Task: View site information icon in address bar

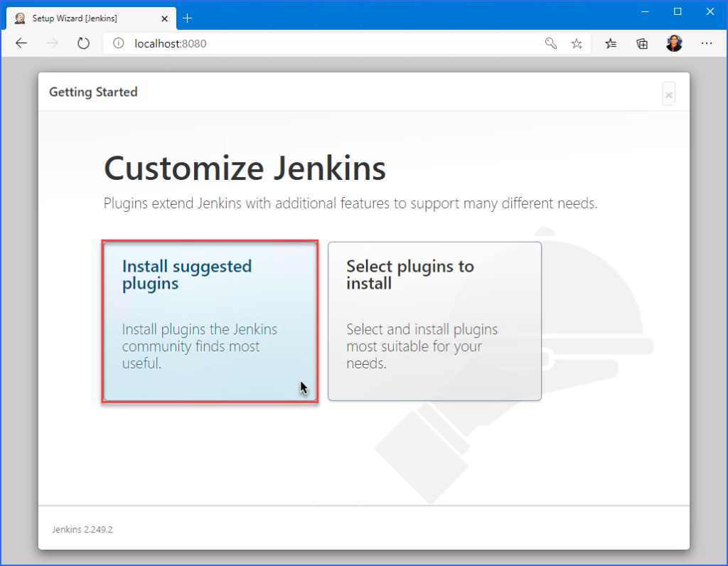Action: (119, 43)
